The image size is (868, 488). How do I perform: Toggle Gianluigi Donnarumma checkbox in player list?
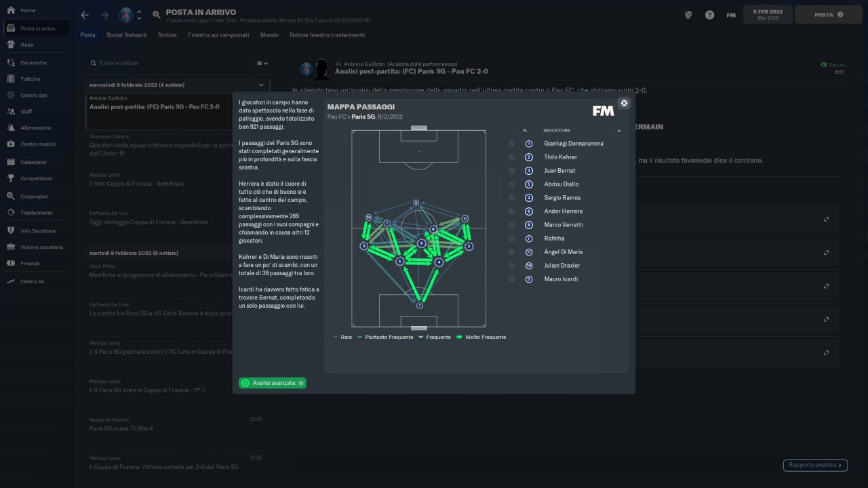(x=511, y=144)
